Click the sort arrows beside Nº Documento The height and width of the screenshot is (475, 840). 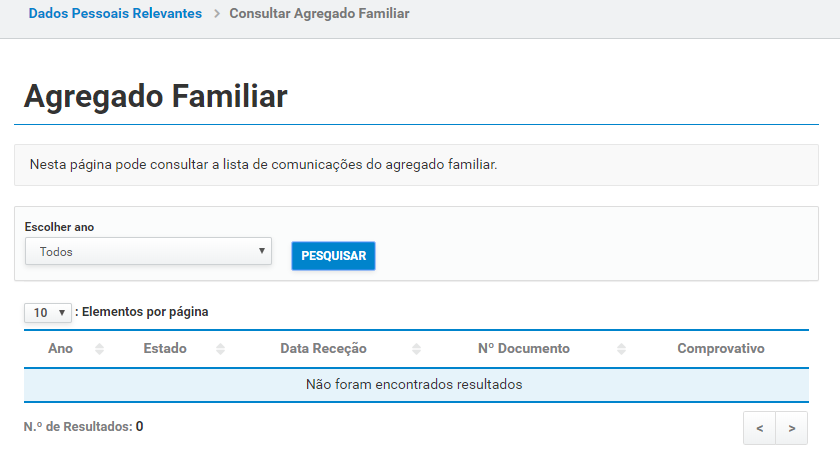pyautogui.click(x=621, y=349)
